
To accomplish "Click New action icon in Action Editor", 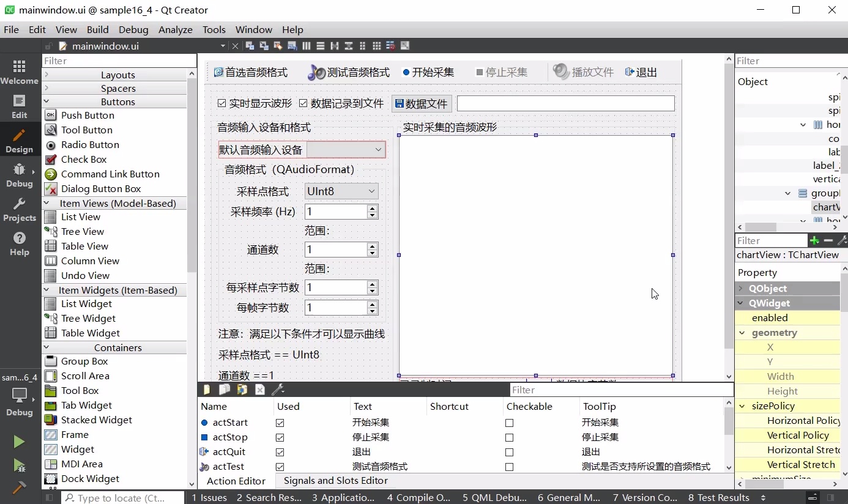I will click(x=206, y=390).
